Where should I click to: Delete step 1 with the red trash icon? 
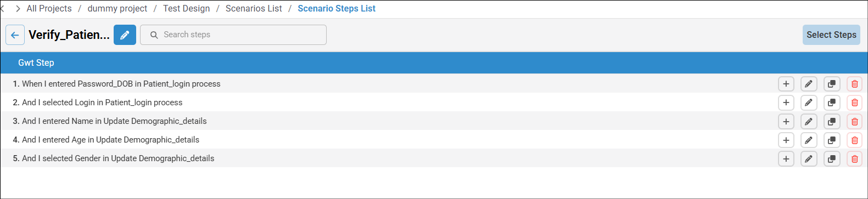(855, 84)
